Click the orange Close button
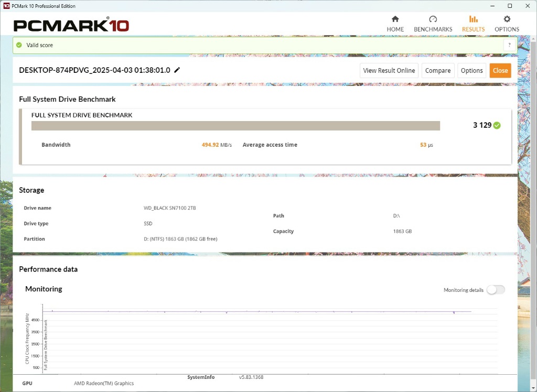 (500, 71)
